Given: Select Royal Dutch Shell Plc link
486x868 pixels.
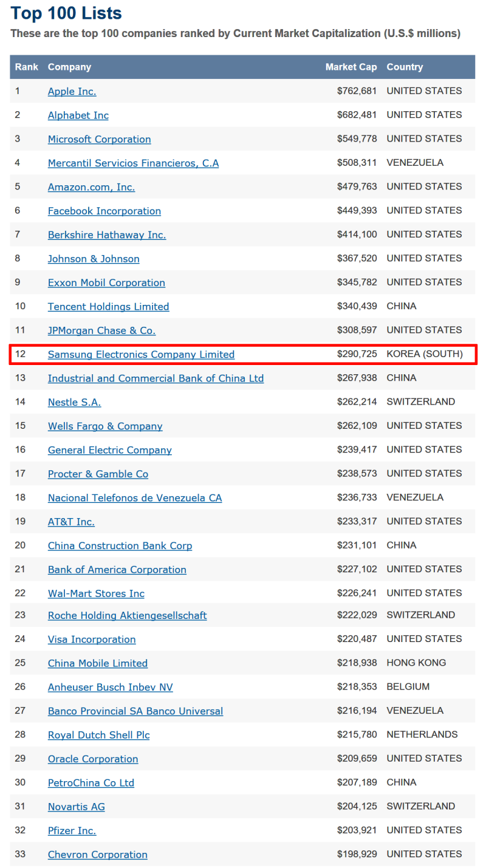Looking at the screenshot, I should click(x=98, y=736).
